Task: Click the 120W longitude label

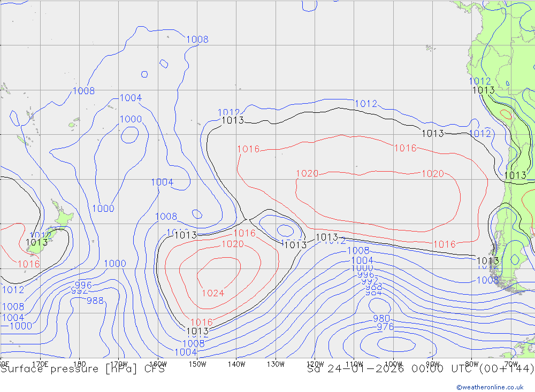Action: click(x=315, y=364)
